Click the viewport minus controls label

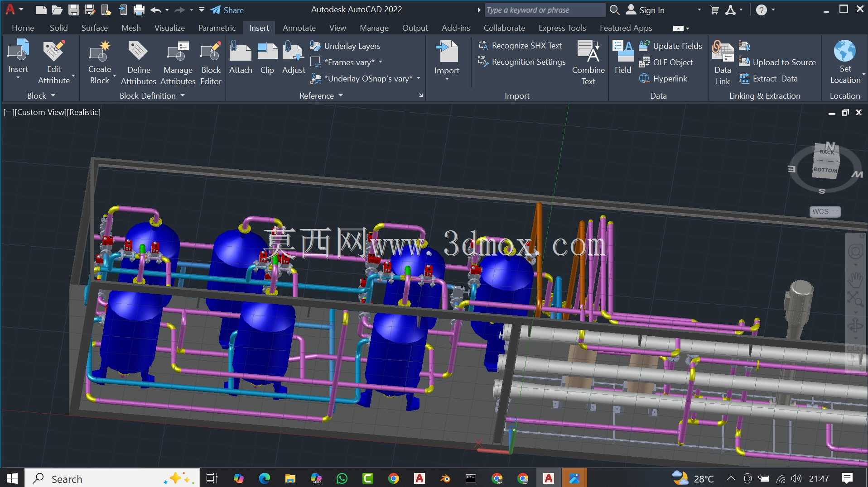click(9, 112)
